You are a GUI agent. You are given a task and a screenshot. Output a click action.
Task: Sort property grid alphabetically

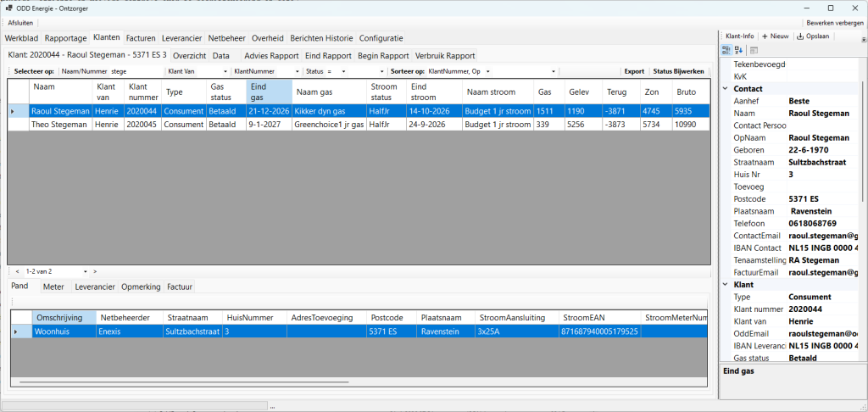[x=738, y=50]
